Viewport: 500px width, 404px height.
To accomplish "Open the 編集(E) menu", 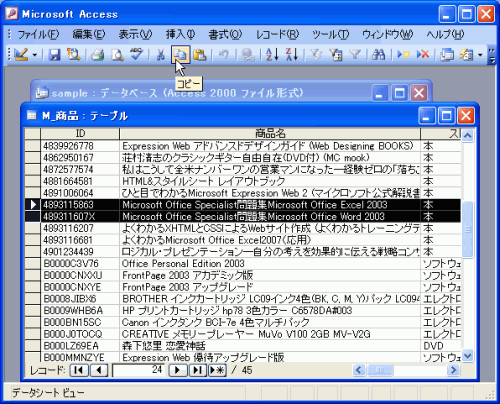I will [x=89, y=34].
